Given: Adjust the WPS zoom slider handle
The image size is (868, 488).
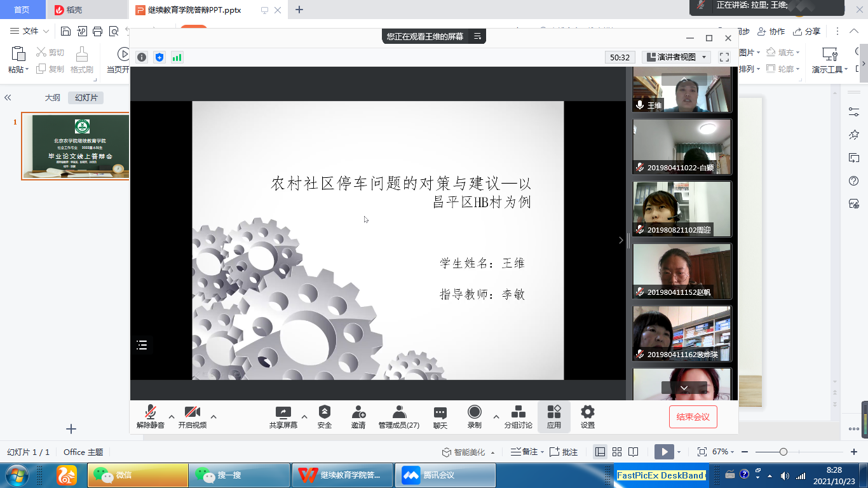Looking at the screenshot, I should tap(783, 452).
